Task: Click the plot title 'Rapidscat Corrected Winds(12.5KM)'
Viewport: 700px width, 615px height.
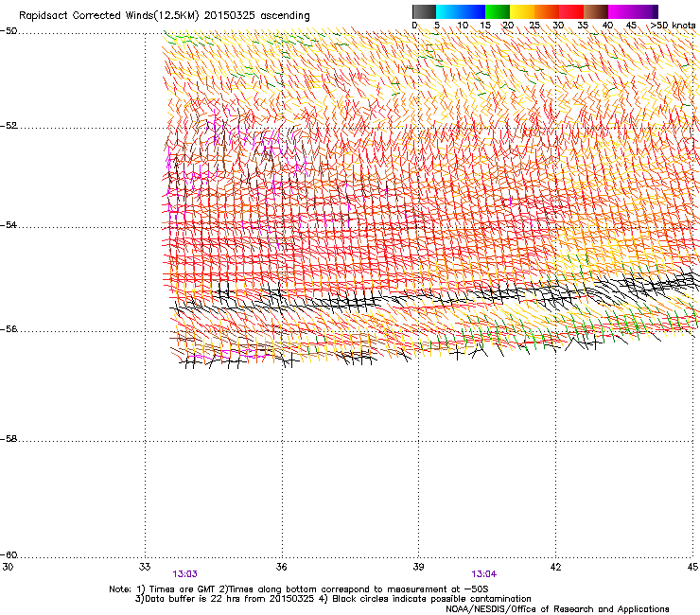Action: 109,16
